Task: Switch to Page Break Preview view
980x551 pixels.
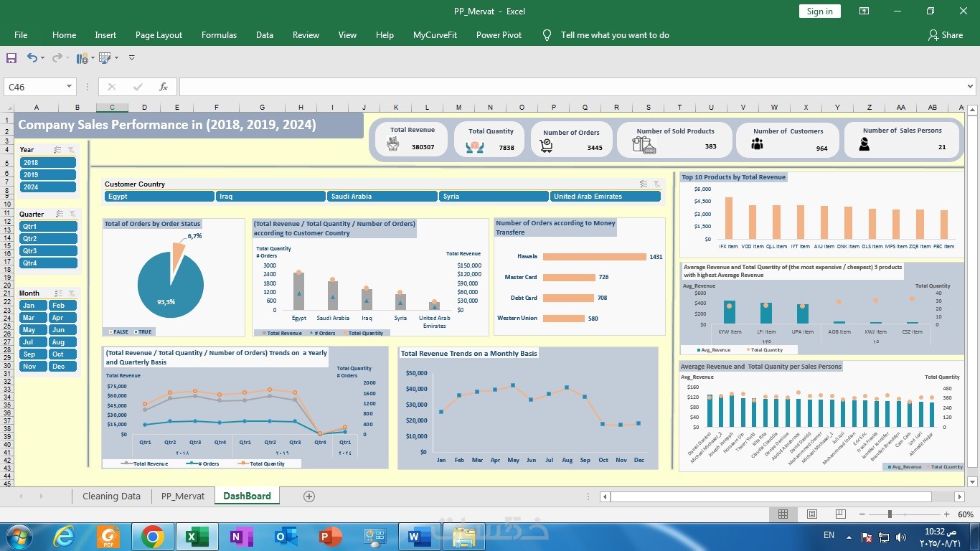Action: pyautogui.click(x=839, y=514)
